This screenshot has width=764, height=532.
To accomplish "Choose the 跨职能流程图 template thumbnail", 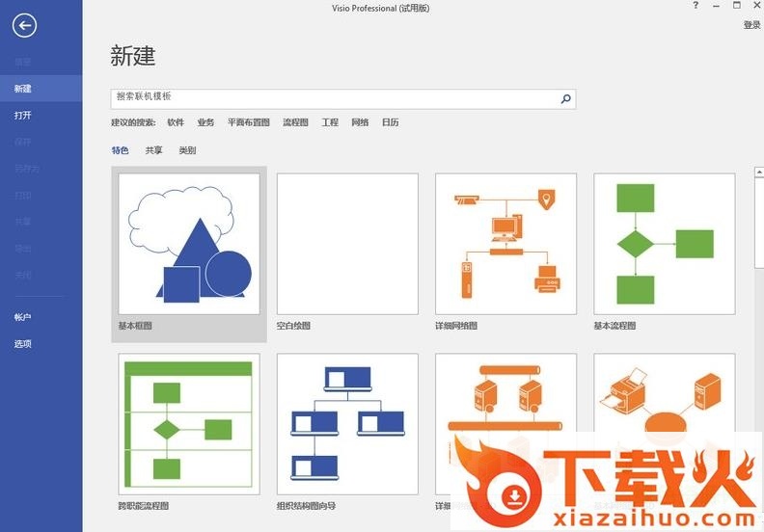I will tap(189, 424).
